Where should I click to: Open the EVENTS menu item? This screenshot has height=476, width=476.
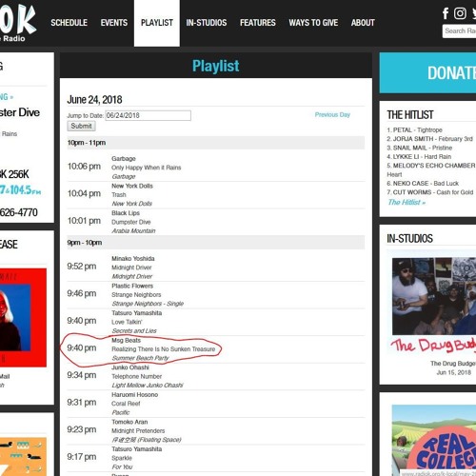pyautogui.click(x=114, y=23)
